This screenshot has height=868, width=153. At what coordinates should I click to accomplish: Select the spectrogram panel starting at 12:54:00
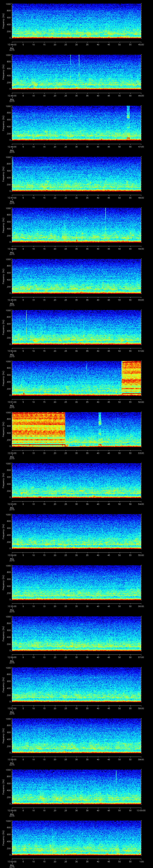(76, 531)
